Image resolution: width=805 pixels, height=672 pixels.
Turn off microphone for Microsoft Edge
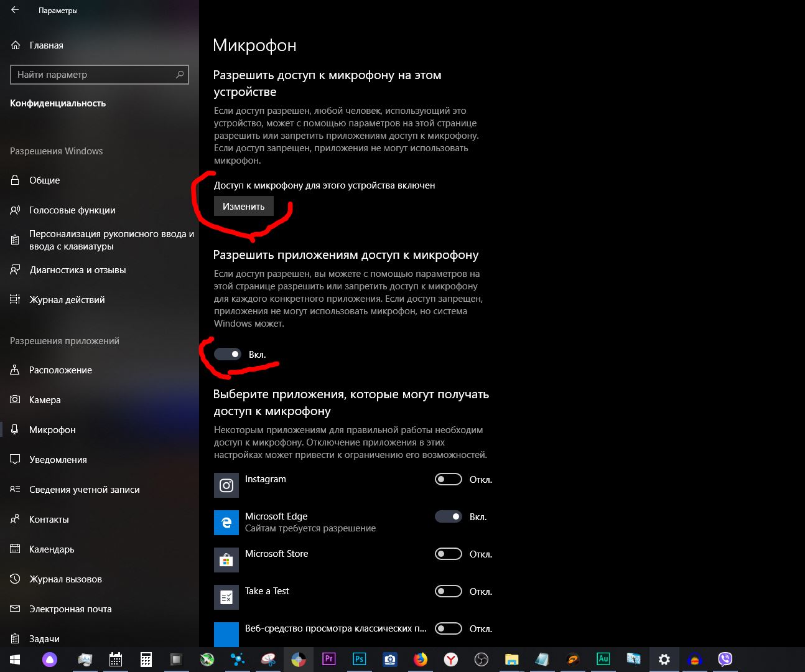click(448, 516)
